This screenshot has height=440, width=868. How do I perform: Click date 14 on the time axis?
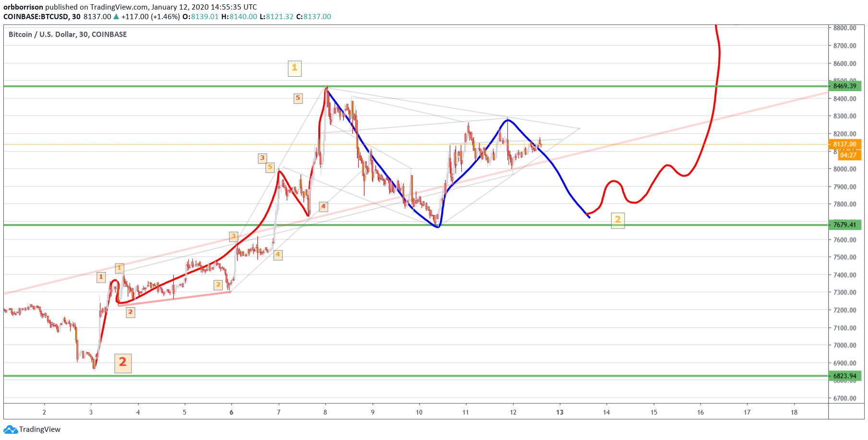607,412
